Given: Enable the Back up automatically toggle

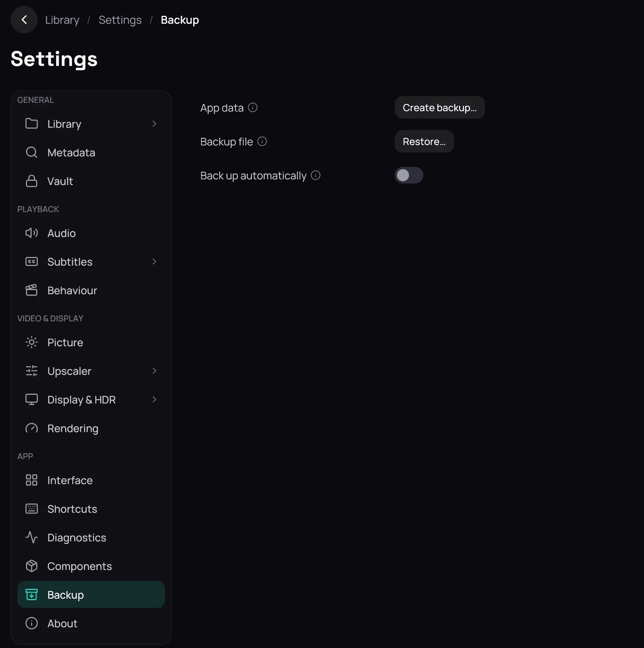Looking at the screenshot, I should (409, 175).
